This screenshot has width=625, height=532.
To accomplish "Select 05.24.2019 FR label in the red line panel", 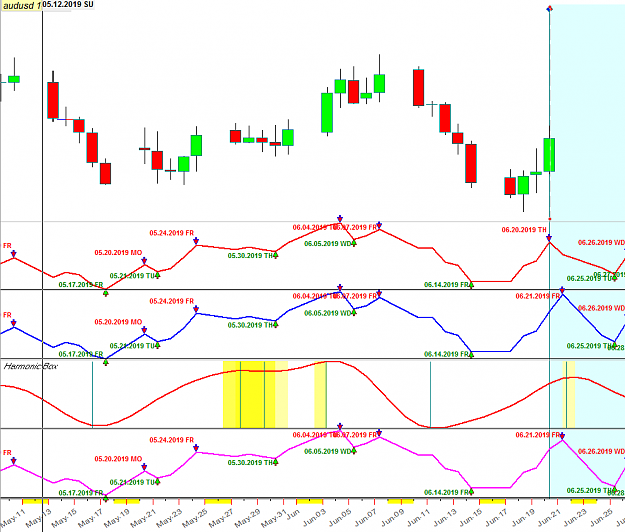I will click(x=171, y=233).
